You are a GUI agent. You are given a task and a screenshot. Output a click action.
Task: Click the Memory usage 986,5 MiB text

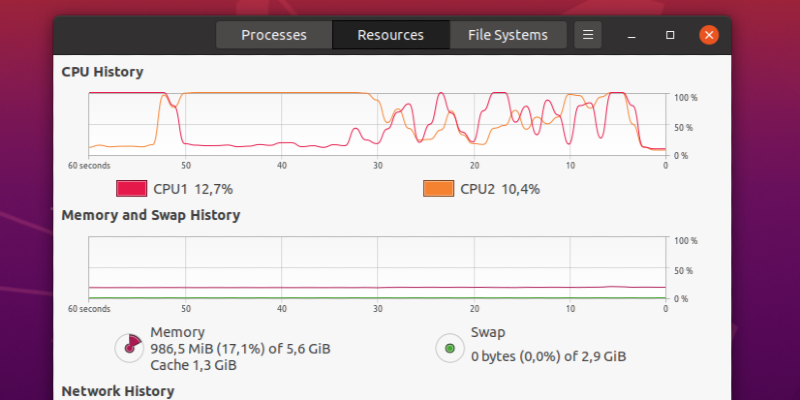coord(240,349)
